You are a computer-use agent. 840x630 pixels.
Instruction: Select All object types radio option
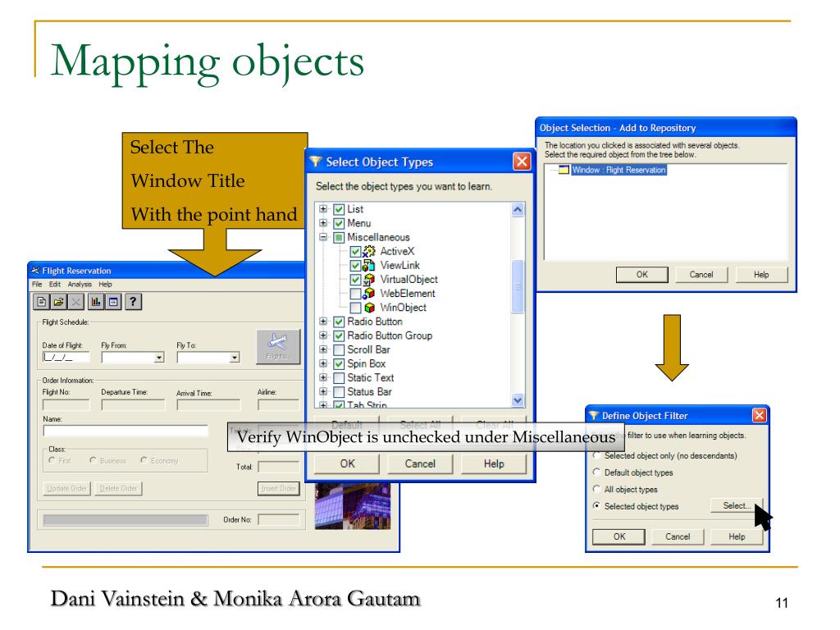click(x=596, y=489)
